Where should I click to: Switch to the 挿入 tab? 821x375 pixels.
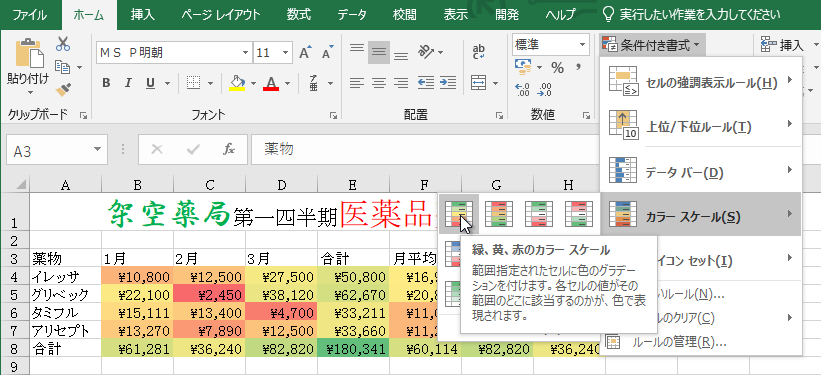[142, 14]
